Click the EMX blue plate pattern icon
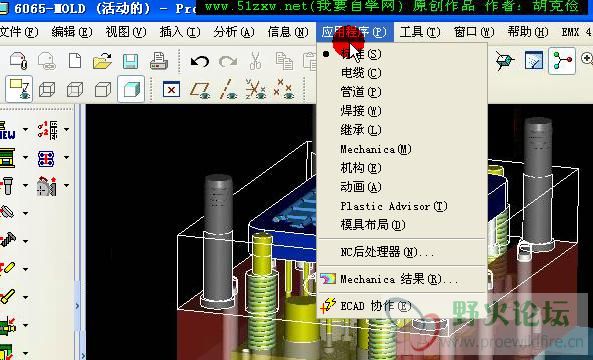Screen dimensions: 593x360 (x=46, y=159)
